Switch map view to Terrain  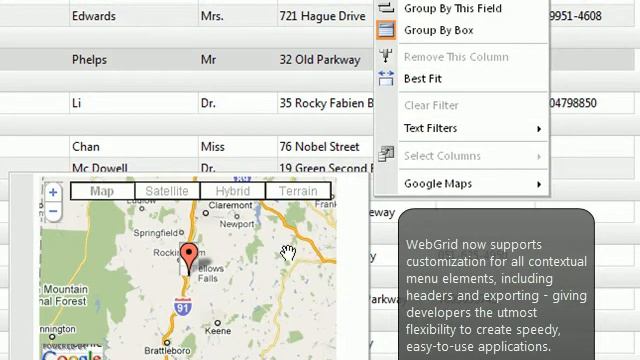point(298,191)
